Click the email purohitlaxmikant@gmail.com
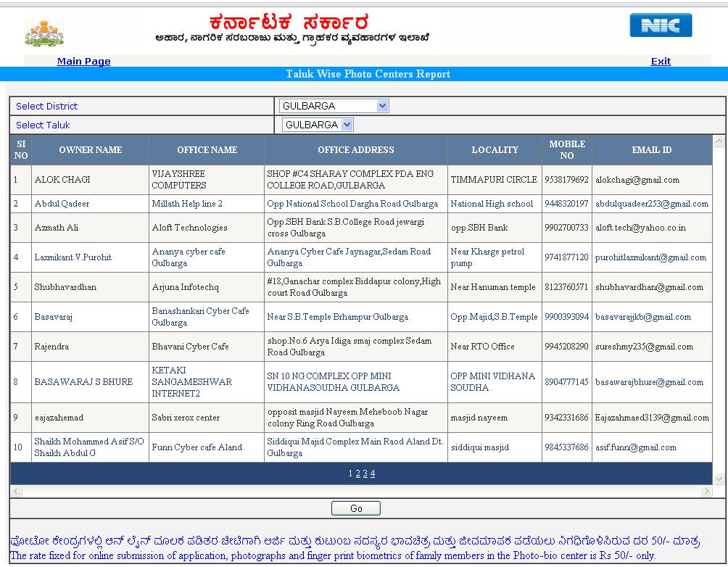This screenshot has height=567, width=728. click(x=650, y=257)
